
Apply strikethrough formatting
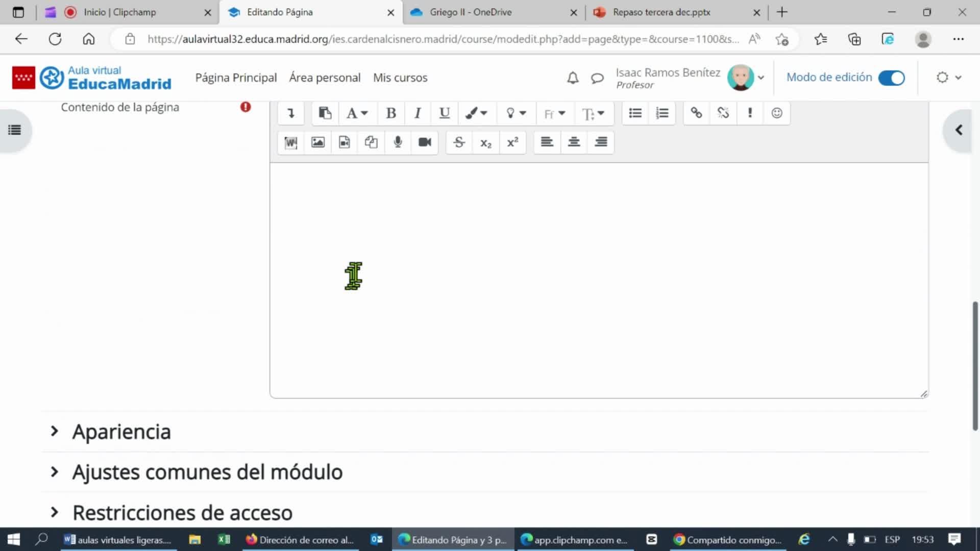pyautogui.click(x=459, y=142)
